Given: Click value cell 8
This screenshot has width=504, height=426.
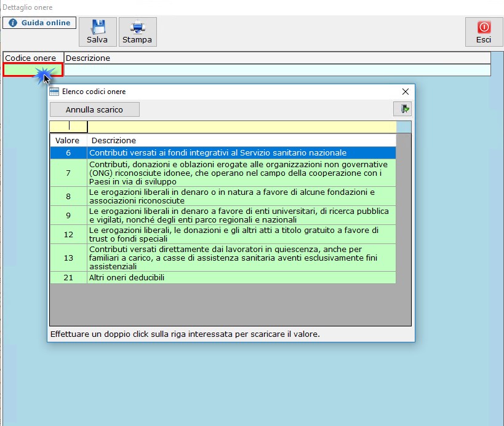Looking at the screenshot, I should tap(68, 196).
